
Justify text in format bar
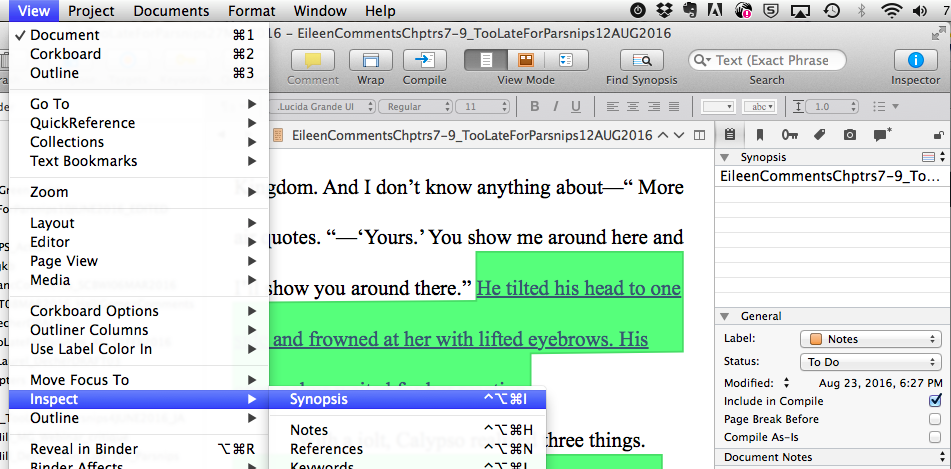(674, 107)
